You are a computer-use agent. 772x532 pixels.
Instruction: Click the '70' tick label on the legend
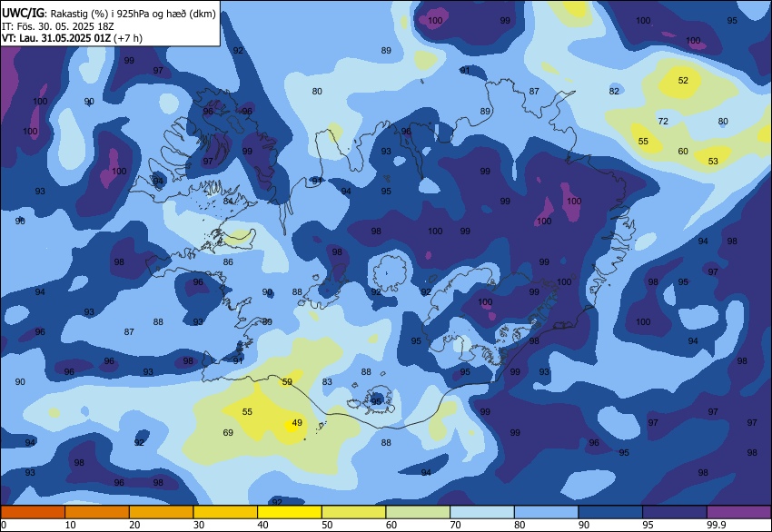pos(455,525)
